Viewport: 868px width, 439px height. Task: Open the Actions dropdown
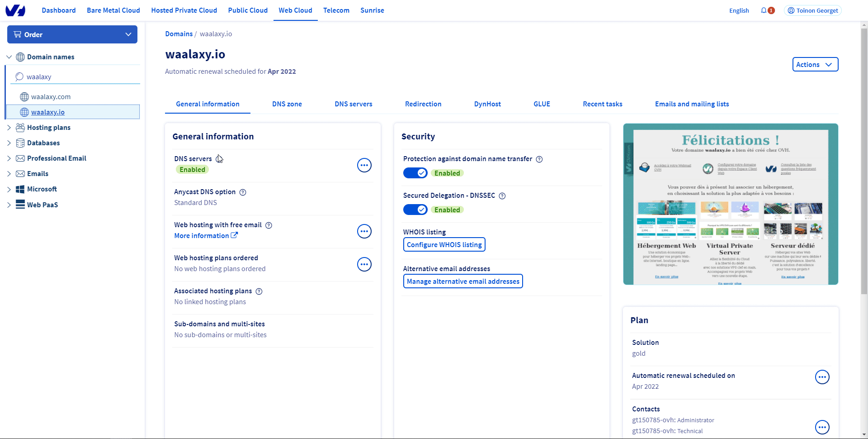[815, 64]
